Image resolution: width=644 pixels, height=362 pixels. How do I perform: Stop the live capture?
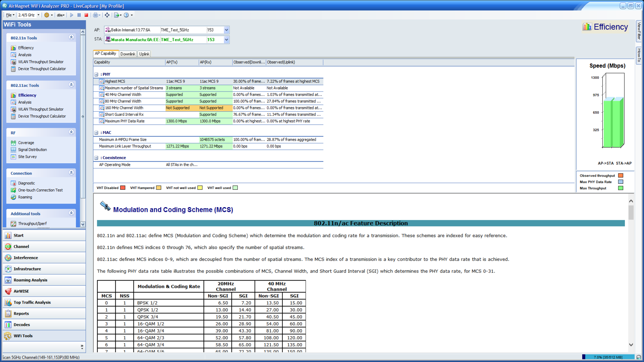(x=86, y=15)
